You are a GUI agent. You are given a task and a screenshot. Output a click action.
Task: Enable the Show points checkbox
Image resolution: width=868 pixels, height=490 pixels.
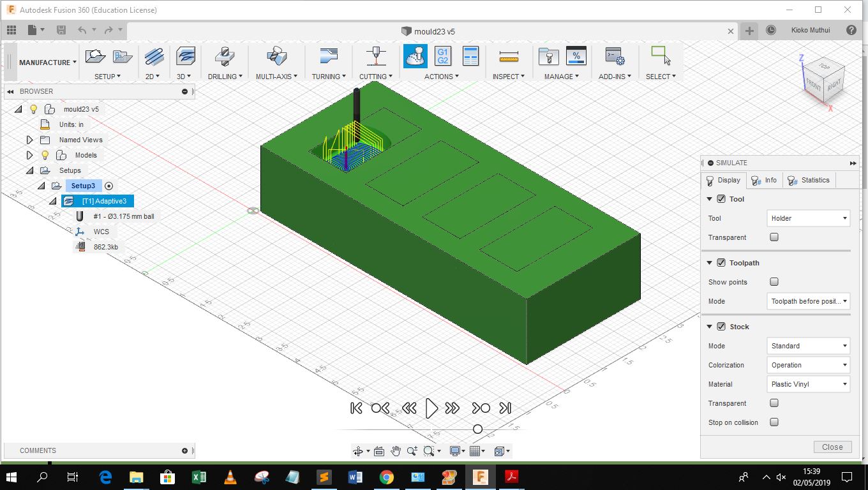pos(774,282)
